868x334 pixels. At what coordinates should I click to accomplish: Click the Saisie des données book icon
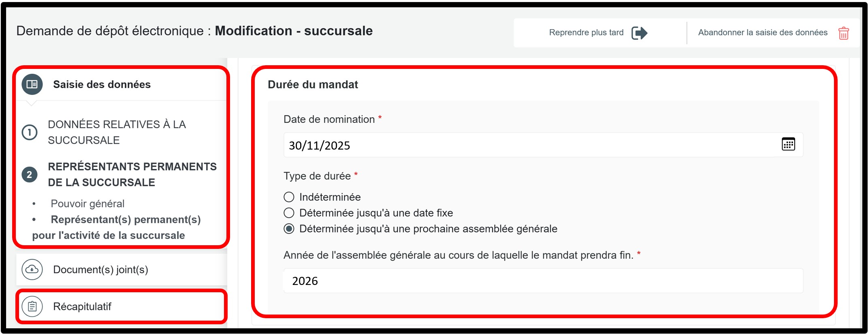pyautogui.click(x=32, y=84)
